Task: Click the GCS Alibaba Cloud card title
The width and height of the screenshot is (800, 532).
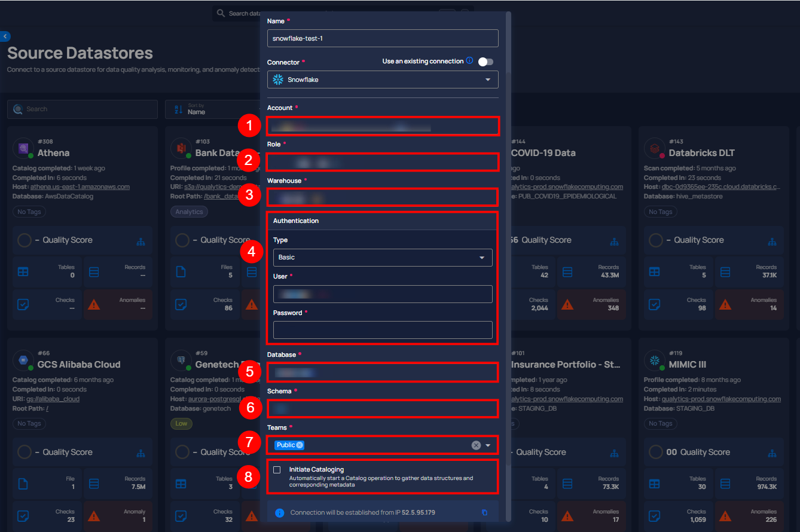Action: coord(79,365)
